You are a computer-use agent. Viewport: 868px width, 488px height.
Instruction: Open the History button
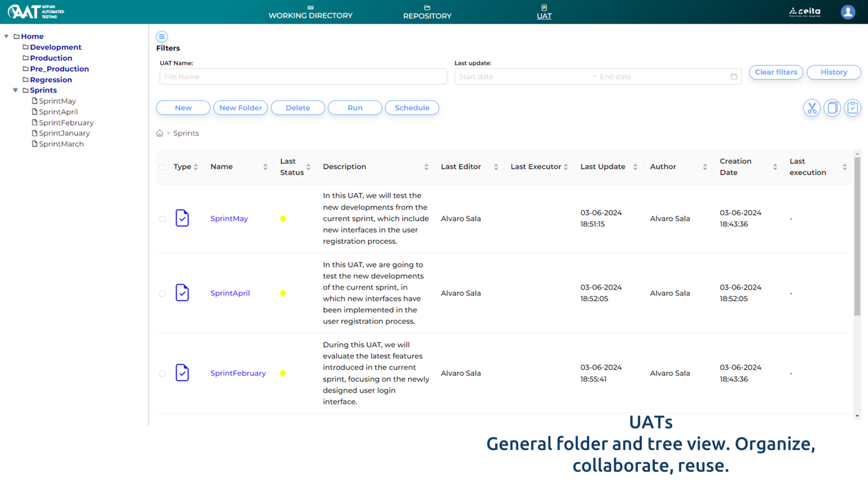coord(834,72)
